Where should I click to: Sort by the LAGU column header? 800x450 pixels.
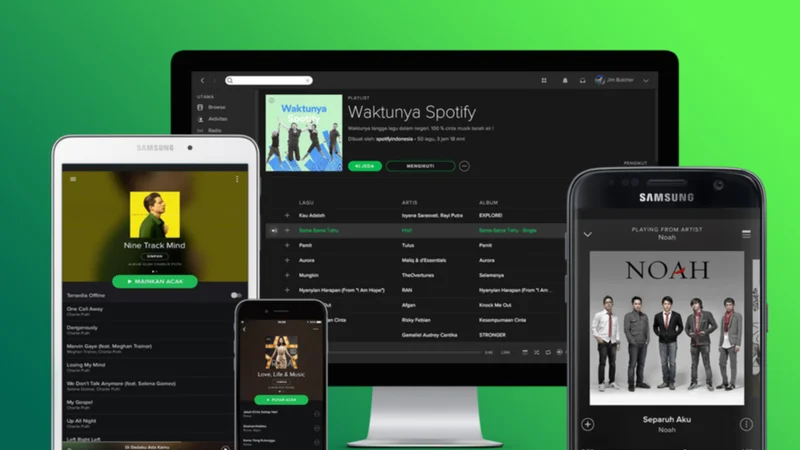[306, 203]
